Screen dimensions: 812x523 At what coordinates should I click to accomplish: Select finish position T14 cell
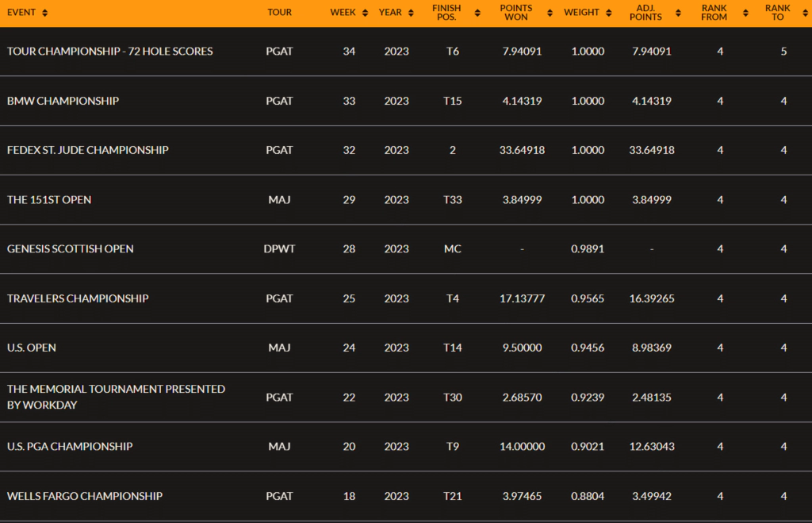(453, 348)
